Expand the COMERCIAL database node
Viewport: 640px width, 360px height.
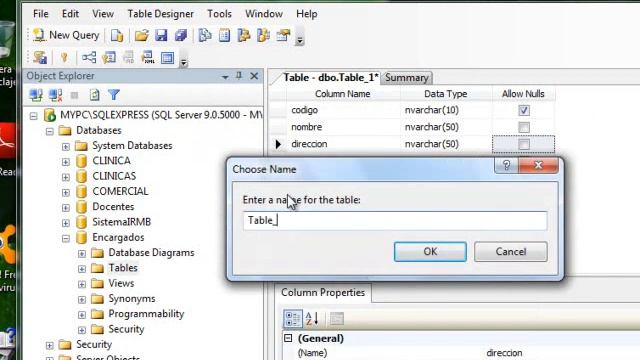pyautogui.click(x=66, y=192)
